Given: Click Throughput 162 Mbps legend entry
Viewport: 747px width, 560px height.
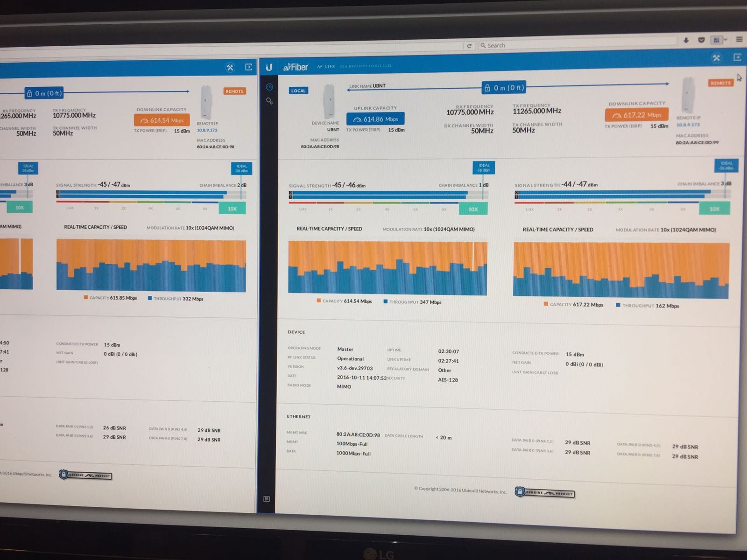Looking at the screenshot, I should (648, 306).
